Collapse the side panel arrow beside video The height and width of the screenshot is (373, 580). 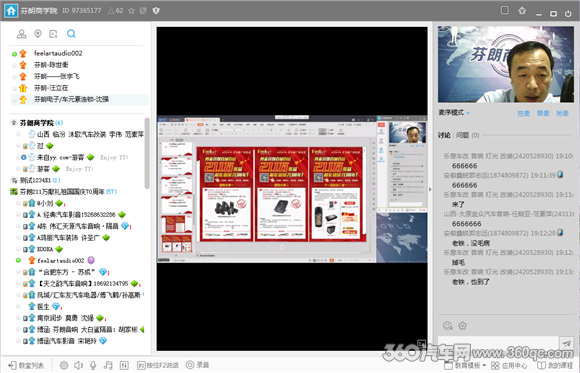(430, 189)
